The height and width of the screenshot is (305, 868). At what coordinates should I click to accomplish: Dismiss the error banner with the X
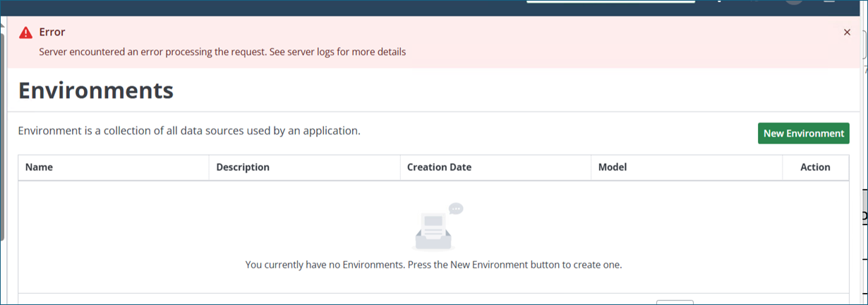pyautogui.click(x=847, y=32)
